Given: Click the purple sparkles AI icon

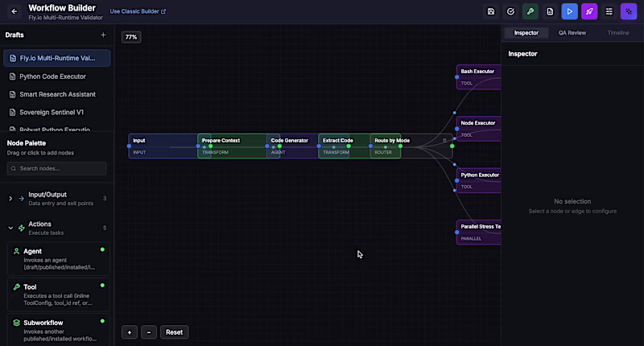Looking at the screenshot, I should point(629,11).
